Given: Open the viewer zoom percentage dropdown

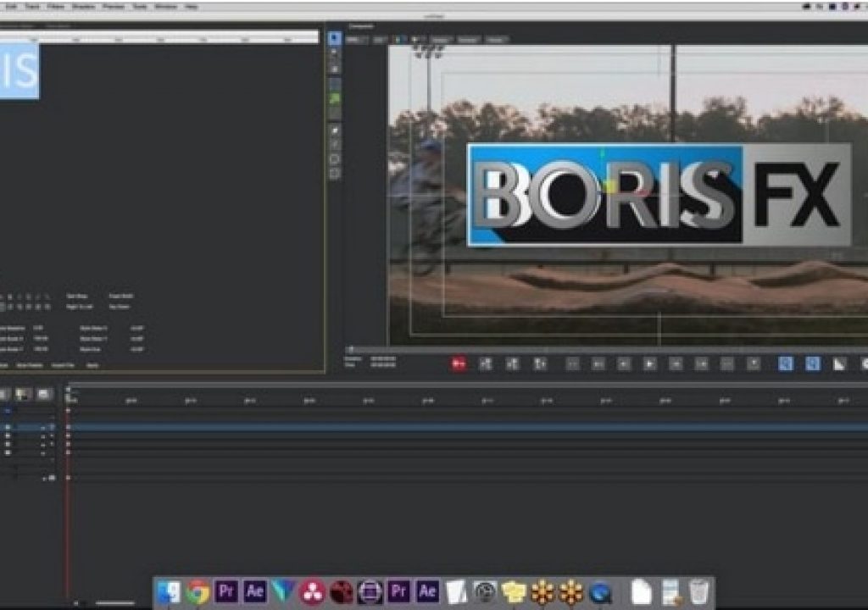Looking at the screenshot, I should click(357, 40).
